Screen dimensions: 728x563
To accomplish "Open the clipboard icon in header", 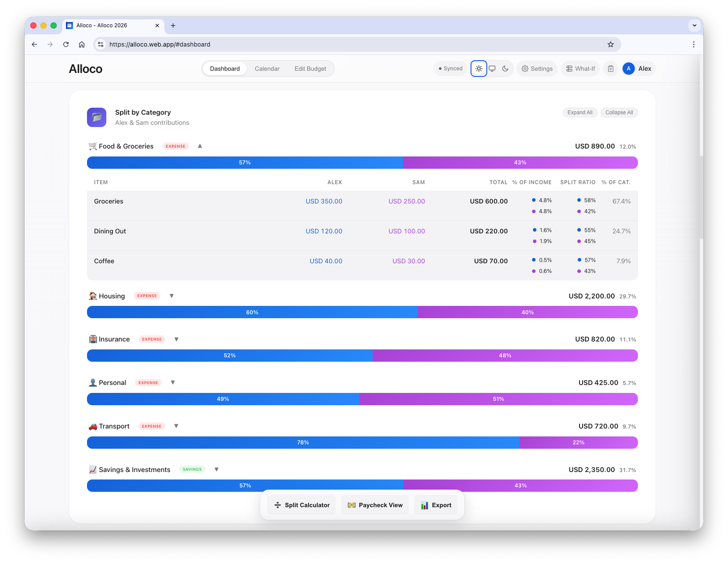I will [611, 69].
